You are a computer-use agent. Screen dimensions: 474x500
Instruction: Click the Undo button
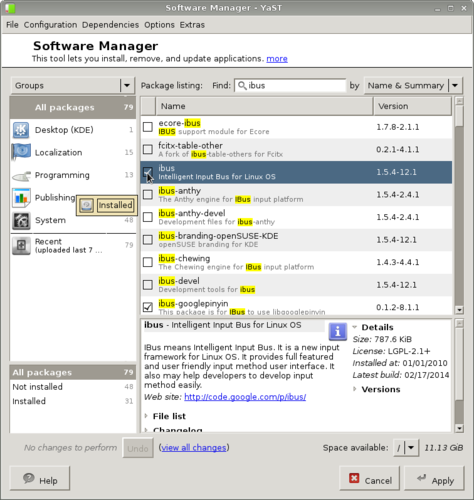[138, 448]
